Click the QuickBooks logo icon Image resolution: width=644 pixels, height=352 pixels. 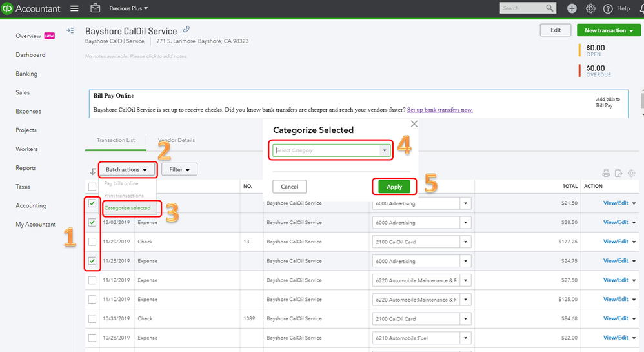(7, 8)
